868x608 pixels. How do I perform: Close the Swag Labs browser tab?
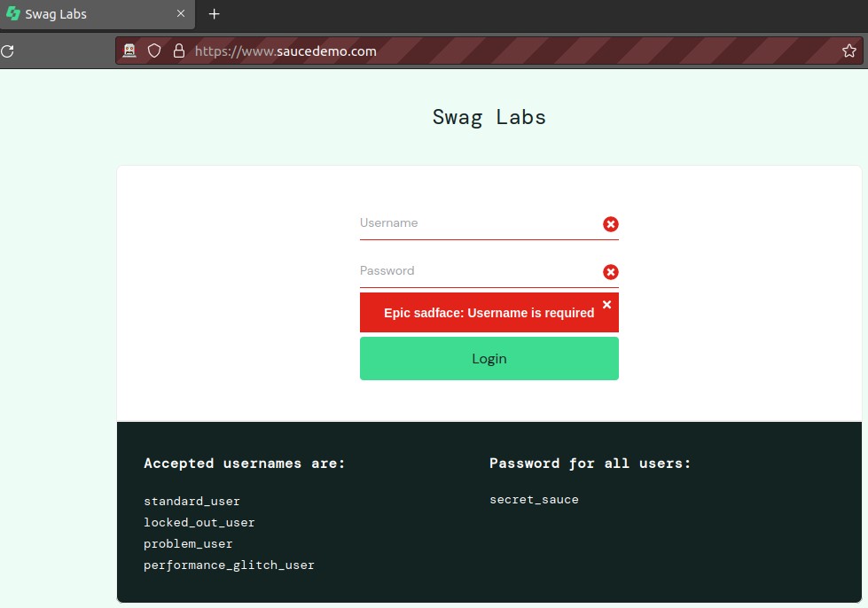pos(181,14)
